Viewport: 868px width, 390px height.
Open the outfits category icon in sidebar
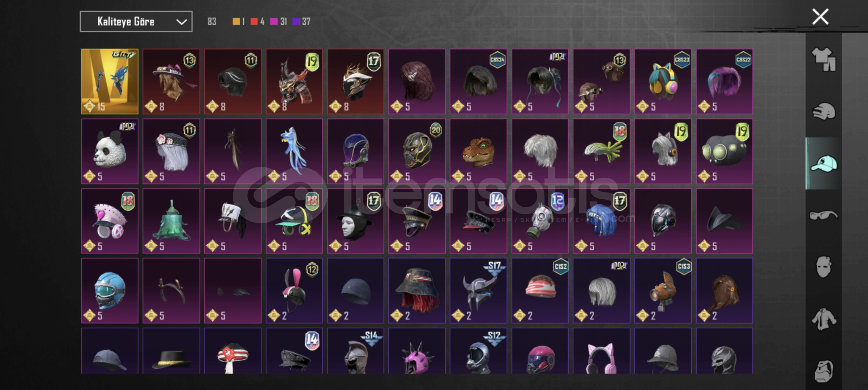point(824,59)
